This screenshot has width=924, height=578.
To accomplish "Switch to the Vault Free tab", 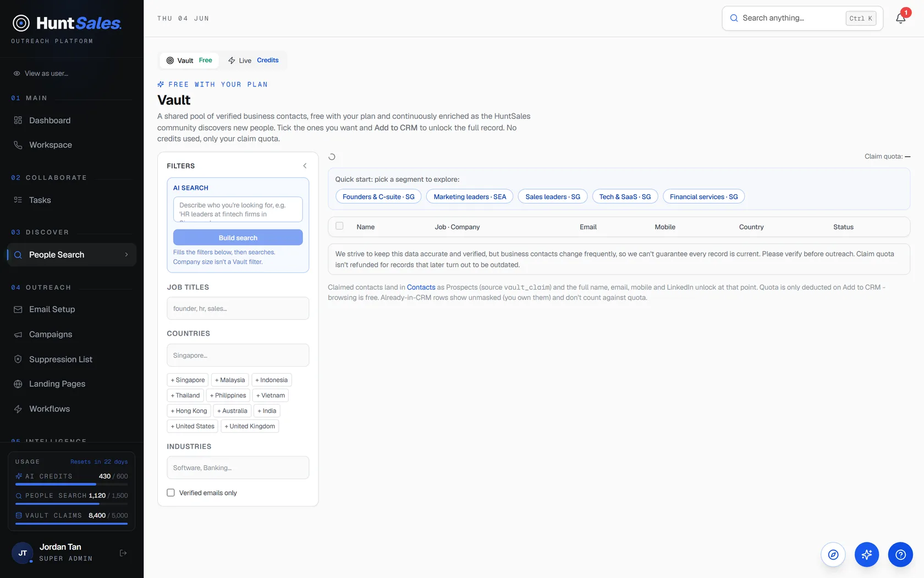I will click(x=189, y=61).
